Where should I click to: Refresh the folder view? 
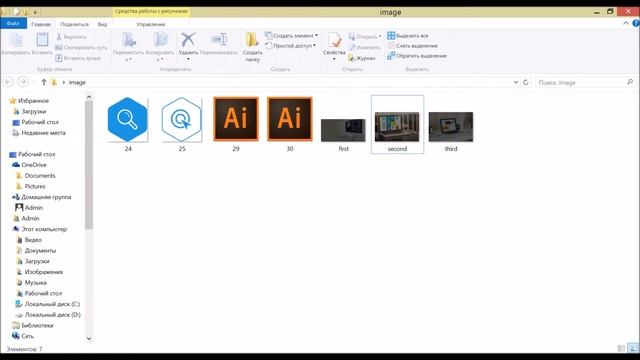(x=526, y=82)
